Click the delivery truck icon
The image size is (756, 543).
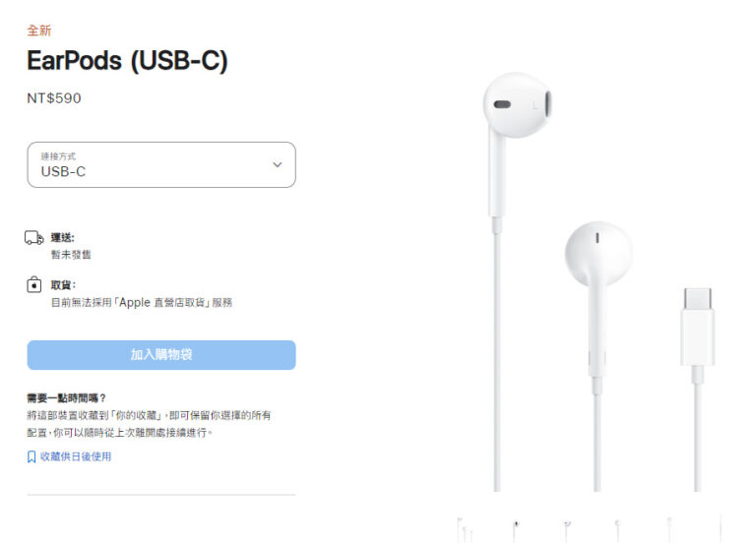[x=34, y=237]
